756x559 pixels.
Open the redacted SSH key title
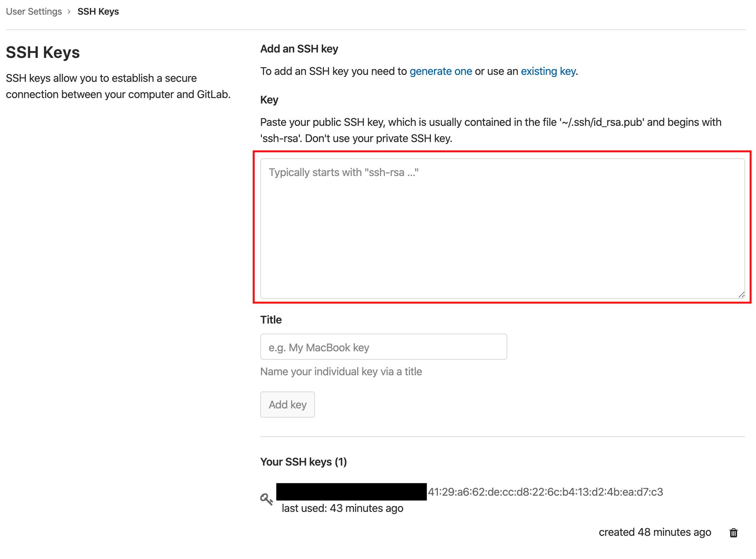tap(351, 492)
